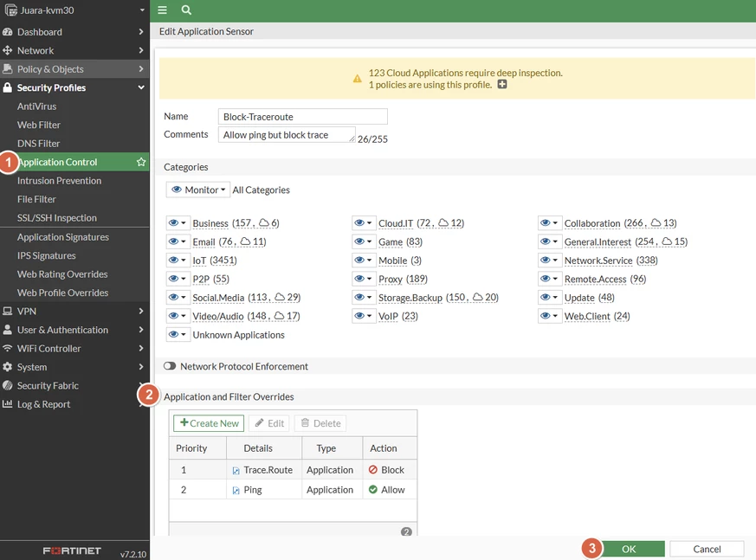This screenshot has width=756, height=560.
Task: Click the Name input field
Action: (303, 117)
